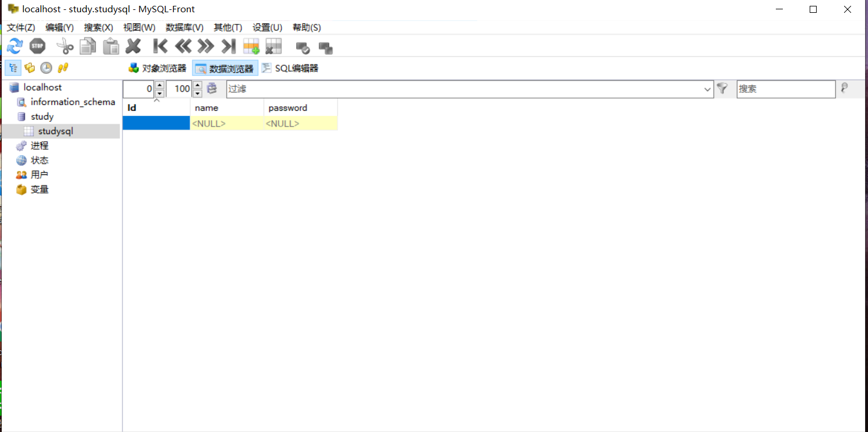This screenshot has height=432, width=868.
Task: Open the 帮助(S) menu
Action: 307,27
